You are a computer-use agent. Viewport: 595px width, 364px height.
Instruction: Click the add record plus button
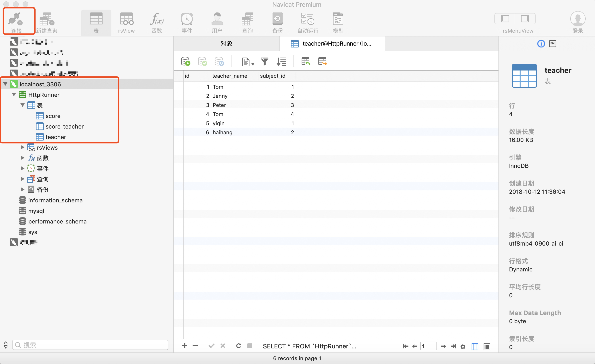pos(185,346)
